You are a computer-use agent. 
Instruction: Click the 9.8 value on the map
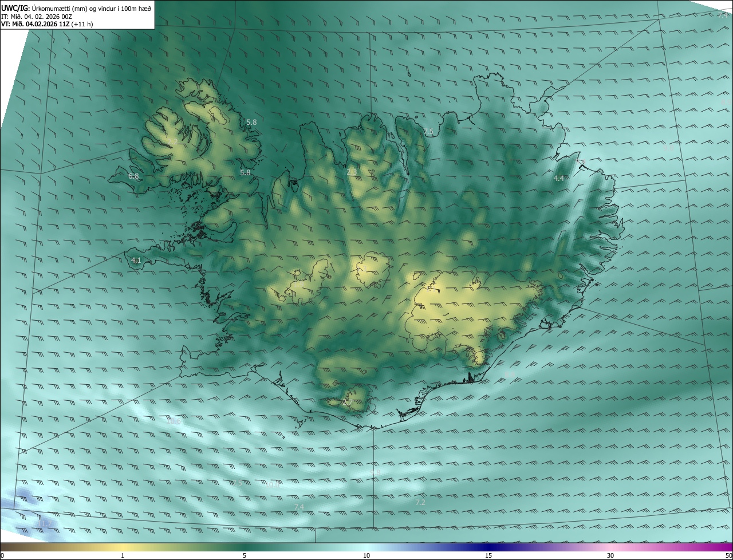pos(375,472)
